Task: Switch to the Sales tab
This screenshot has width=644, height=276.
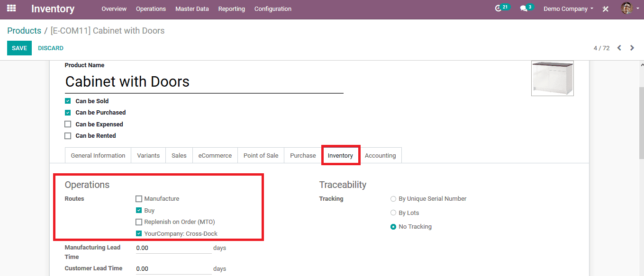Action: (x=179, y=155)
